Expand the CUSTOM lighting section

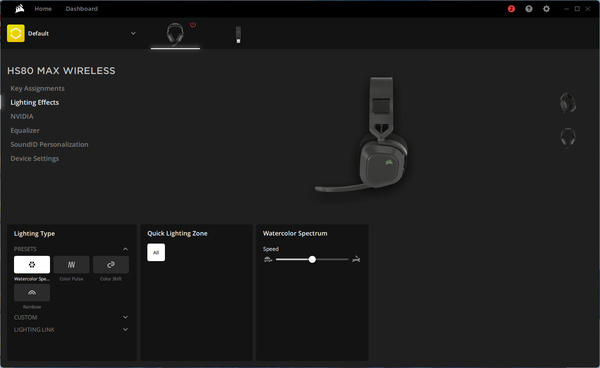click(125, 318)
